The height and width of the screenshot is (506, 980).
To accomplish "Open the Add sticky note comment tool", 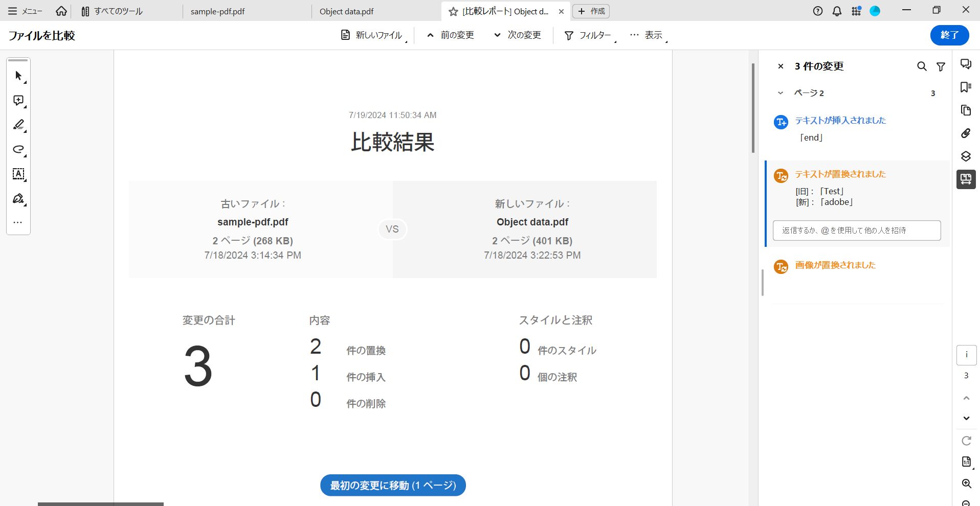I will click(18, 100).
